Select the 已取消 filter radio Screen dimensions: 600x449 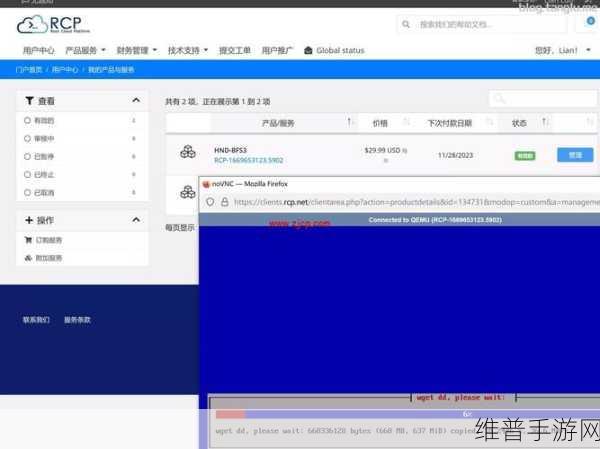27,192
